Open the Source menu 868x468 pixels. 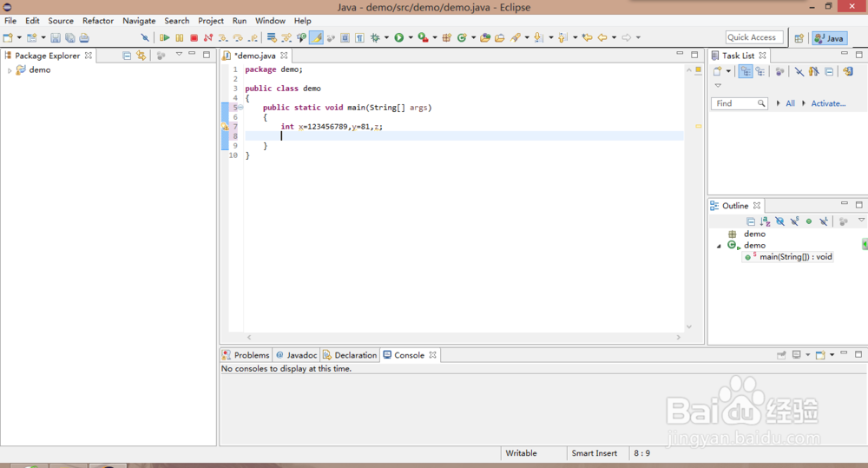[x=61, y=21]
